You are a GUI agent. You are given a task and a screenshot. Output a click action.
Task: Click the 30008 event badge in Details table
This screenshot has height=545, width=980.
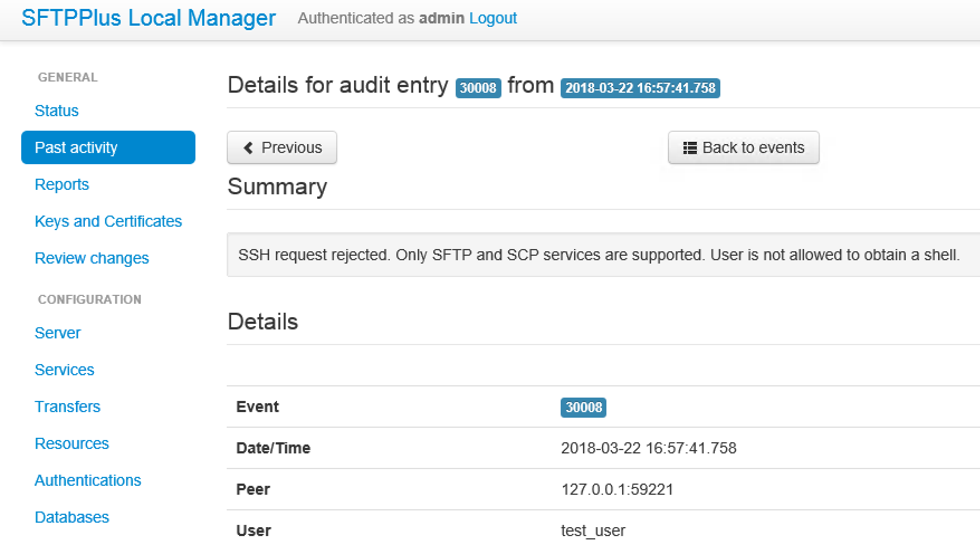583,407
